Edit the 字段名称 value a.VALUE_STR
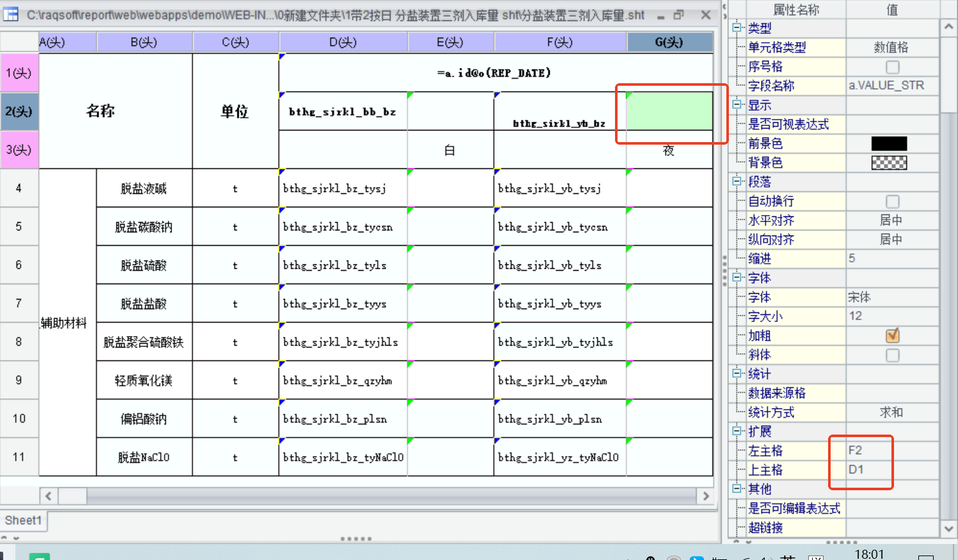The height and width of the screenshot is (560, 958). click(x=892, y=86)
